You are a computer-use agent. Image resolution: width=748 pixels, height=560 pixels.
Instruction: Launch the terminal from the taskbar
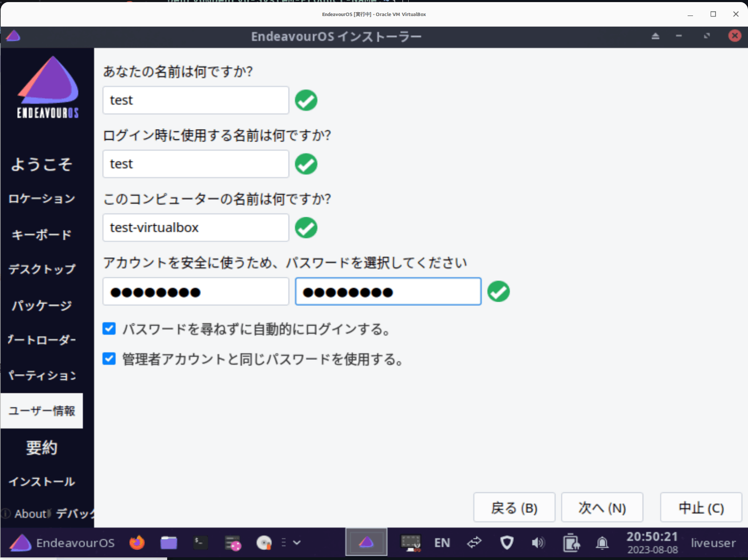point(200,543)
